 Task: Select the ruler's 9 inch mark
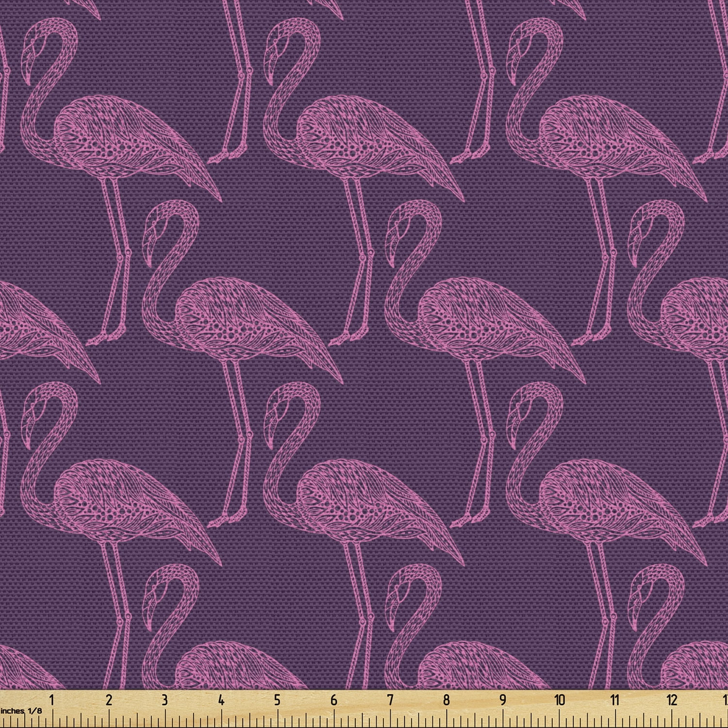click(x=503, y=699)
